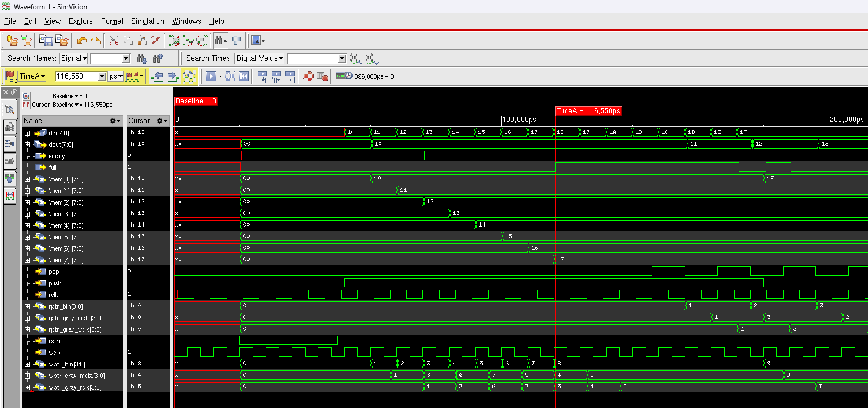868x408 pixels.
Task: Click the open database folder icon
Action: click(12, 40)
